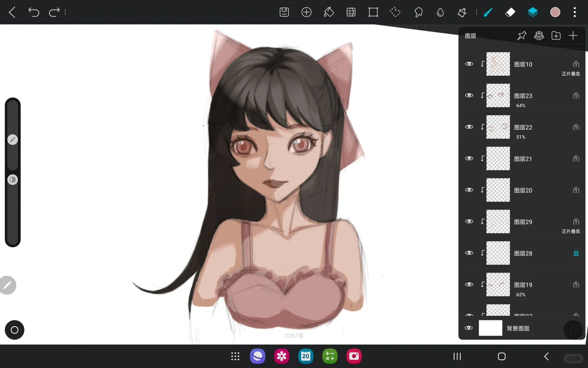Switch to the eraser tool
588x368 pixels.
[510, 12]
